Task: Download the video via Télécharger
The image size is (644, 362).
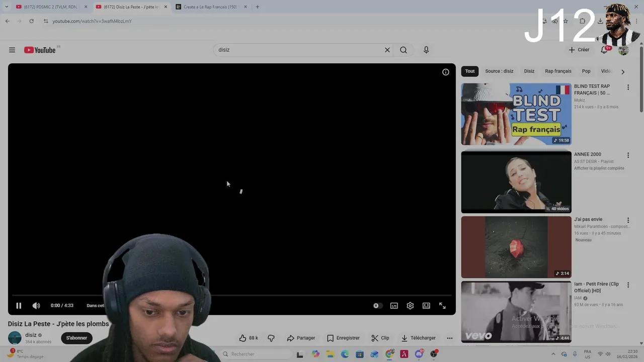Action: point(419,338)
